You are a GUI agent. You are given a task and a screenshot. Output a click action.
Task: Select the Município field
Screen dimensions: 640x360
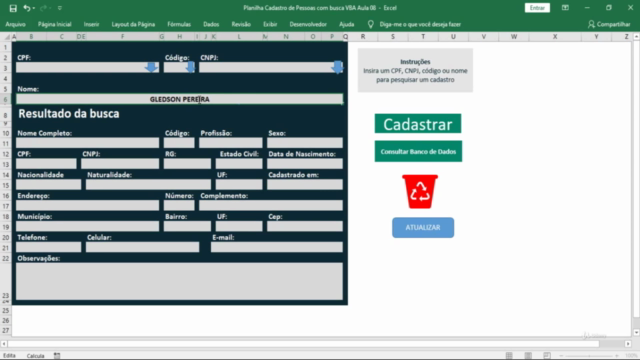[87, 226]
